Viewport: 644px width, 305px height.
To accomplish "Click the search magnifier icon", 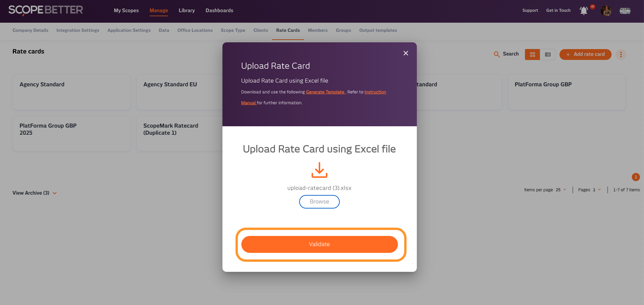I will click(497, 54).
